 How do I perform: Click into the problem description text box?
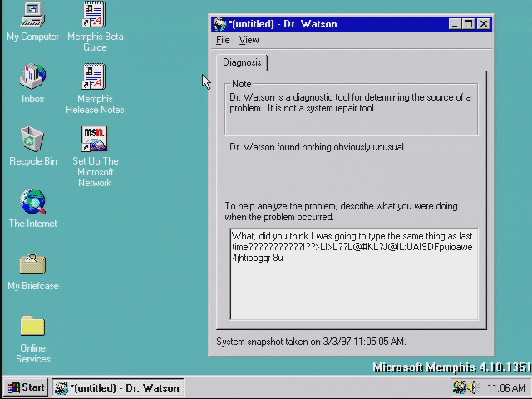pyautogui.click(x=354, y=274)
